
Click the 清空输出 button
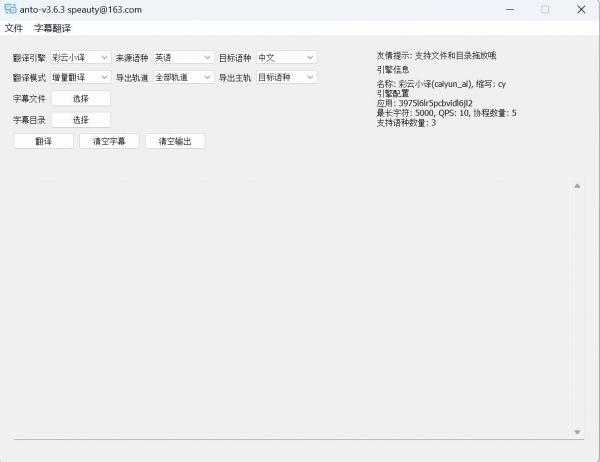[x=175, y=142]
